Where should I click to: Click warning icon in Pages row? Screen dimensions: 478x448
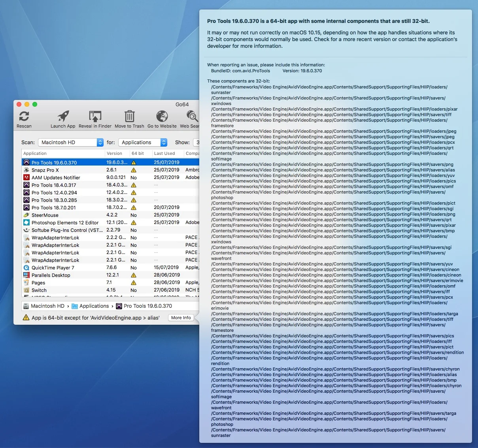(x=134, y=282)
